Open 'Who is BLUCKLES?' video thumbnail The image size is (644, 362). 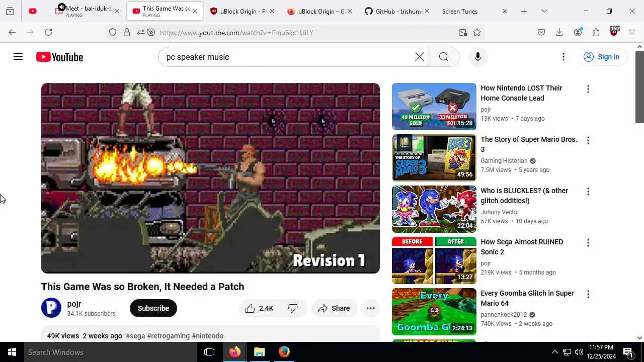tap(434, 209)
